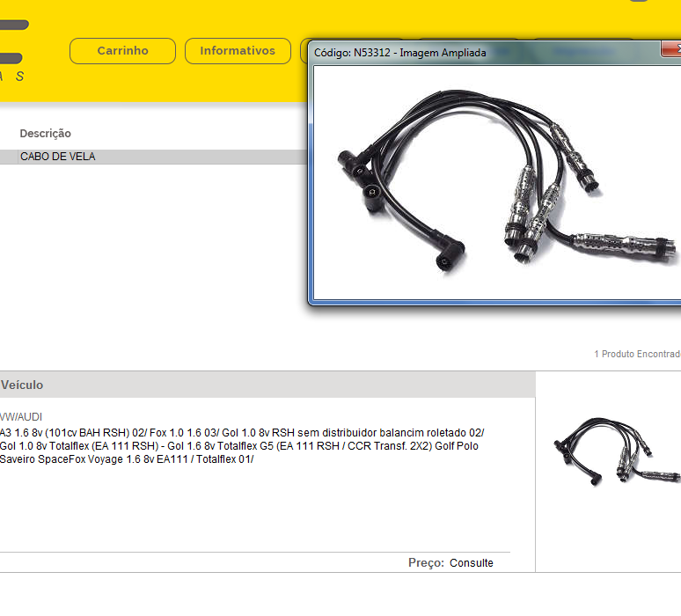Viewport: 681px width, 616px height.
Task: Click the Descrição column header
Action: click(x=46, y=134)
